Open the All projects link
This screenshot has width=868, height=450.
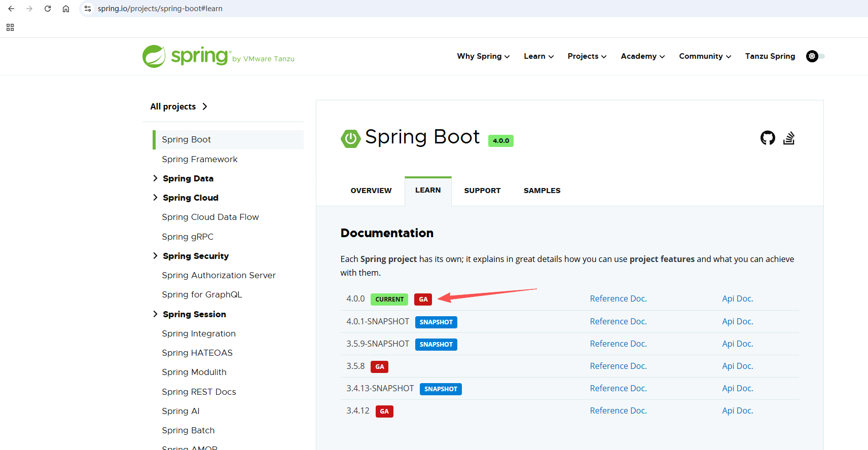point(179,106)
